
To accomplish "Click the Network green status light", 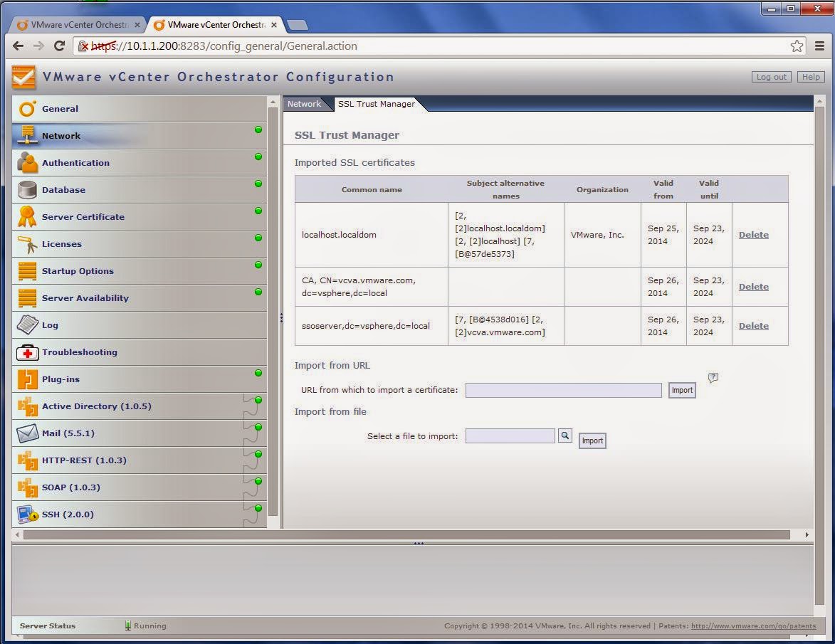I will coord(258,130).
